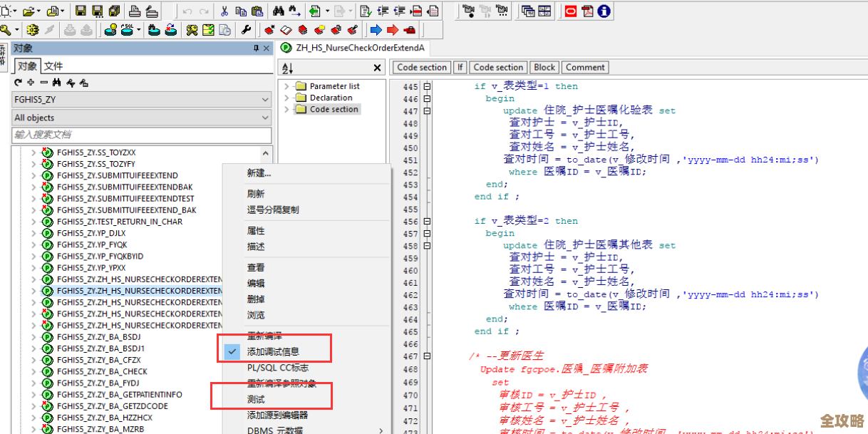Collapse the fold marker at line 445

point(426,86)
